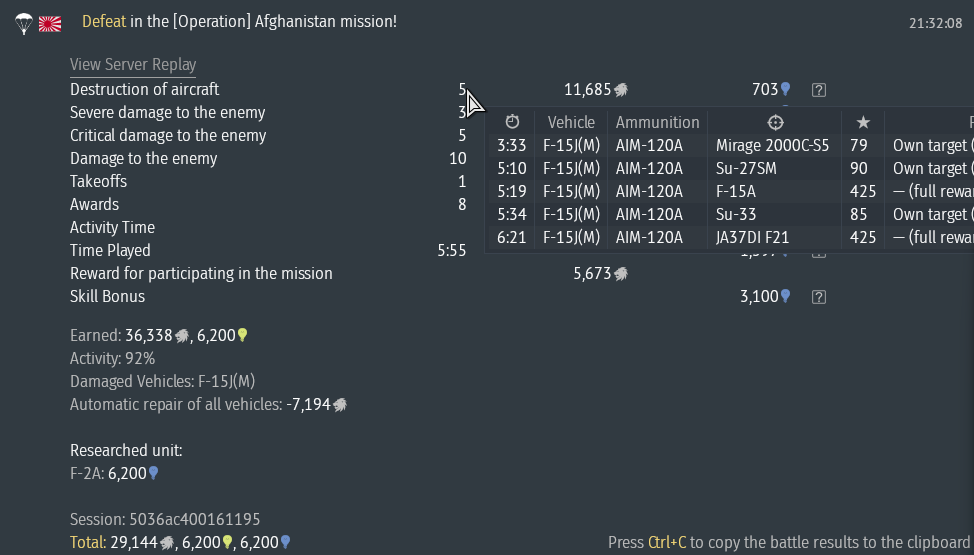The height and width of the screenshot is (555, 974).
Task: Click the Destruction of aircraft row label
Action: tap(144, 89)
